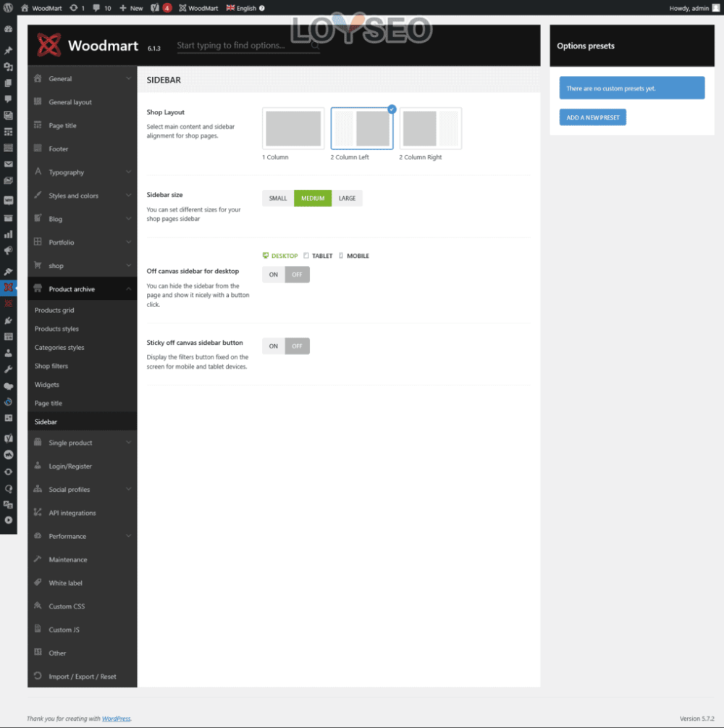Click the Footer layout icon in options menu

click(38, 148)
